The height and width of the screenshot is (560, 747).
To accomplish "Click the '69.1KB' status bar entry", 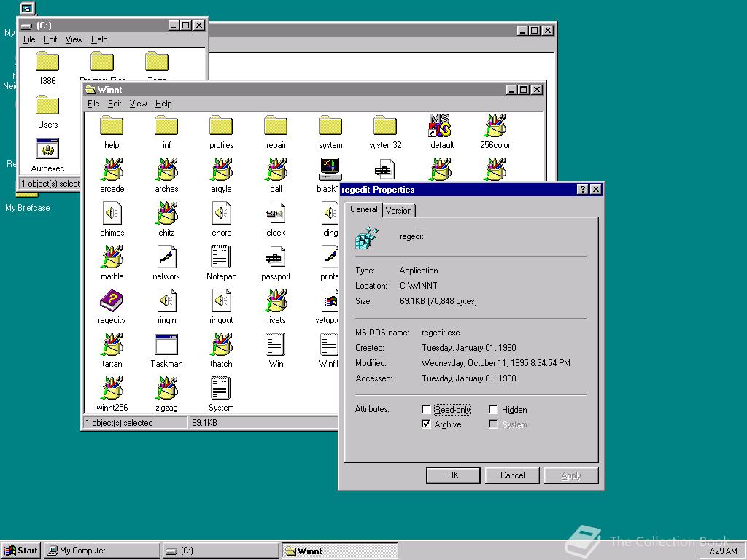I will [204, 422].
